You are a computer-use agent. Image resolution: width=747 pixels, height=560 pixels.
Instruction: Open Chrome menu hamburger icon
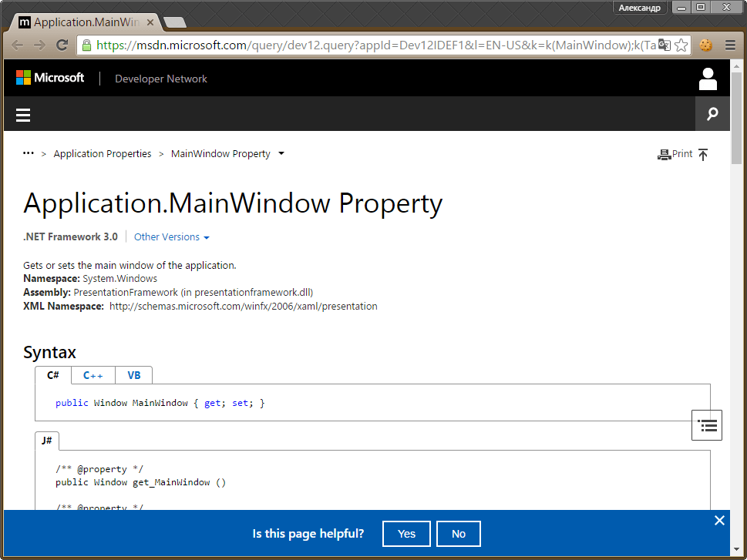(730, 45)
